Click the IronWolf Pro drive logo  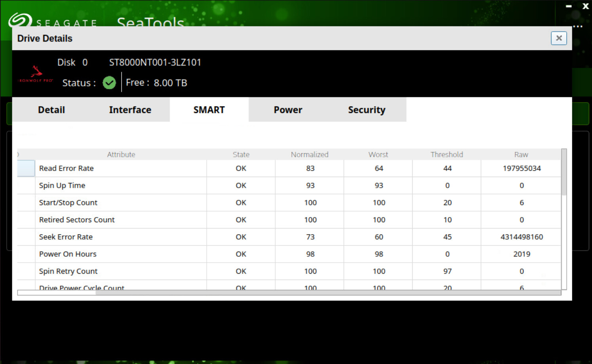(36, 74)
